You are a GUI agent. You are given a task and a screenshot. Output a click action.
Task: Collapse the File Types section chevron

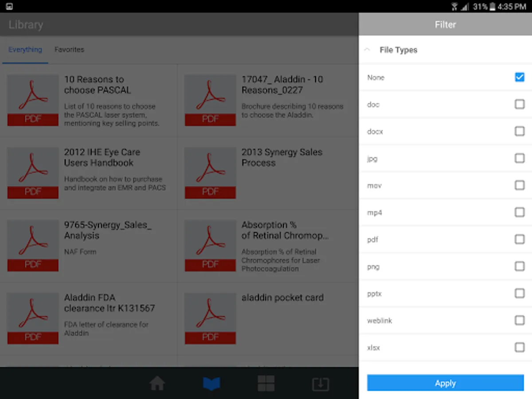(x=367, y=50)
